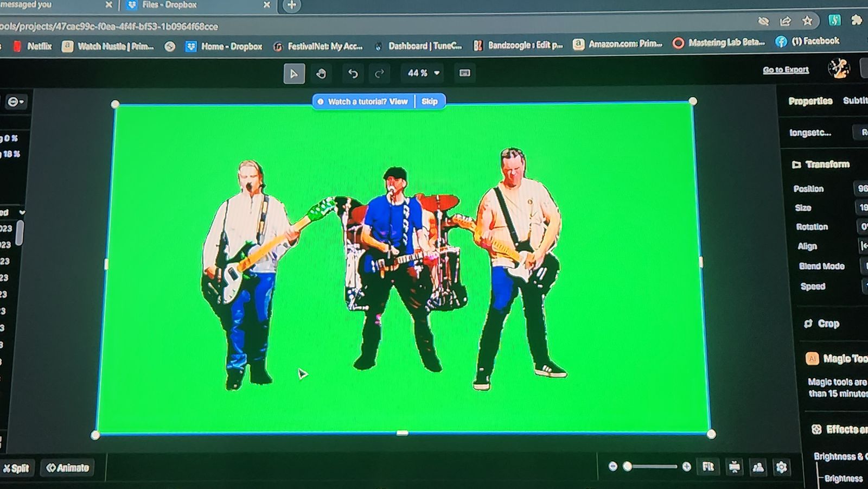Click the bottom-right canvas resize handle
Viewport: 868px width, 489px height.
[711, 434]
